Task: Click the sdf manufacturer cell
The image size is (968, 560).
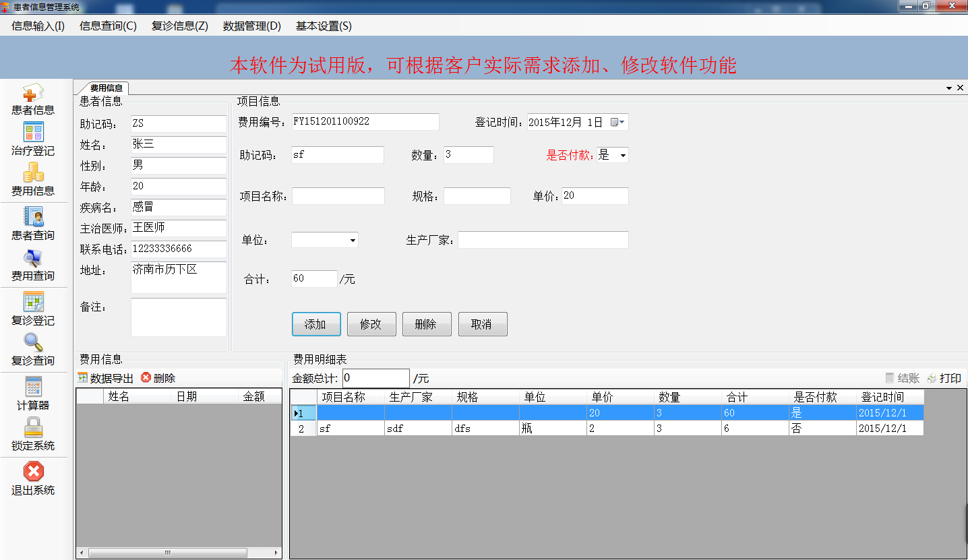Action: pos(418,428)
